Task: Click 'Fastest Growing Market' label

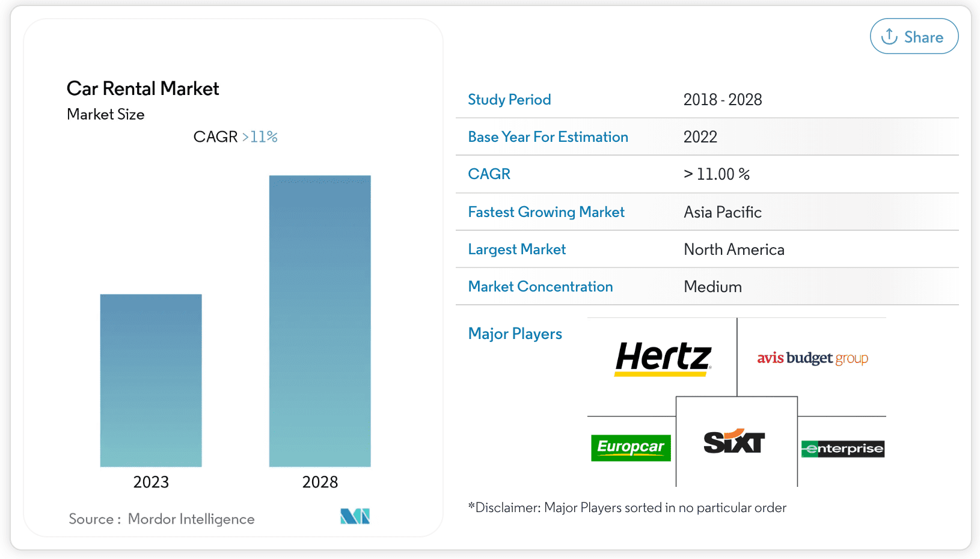Action: (547, 212)
